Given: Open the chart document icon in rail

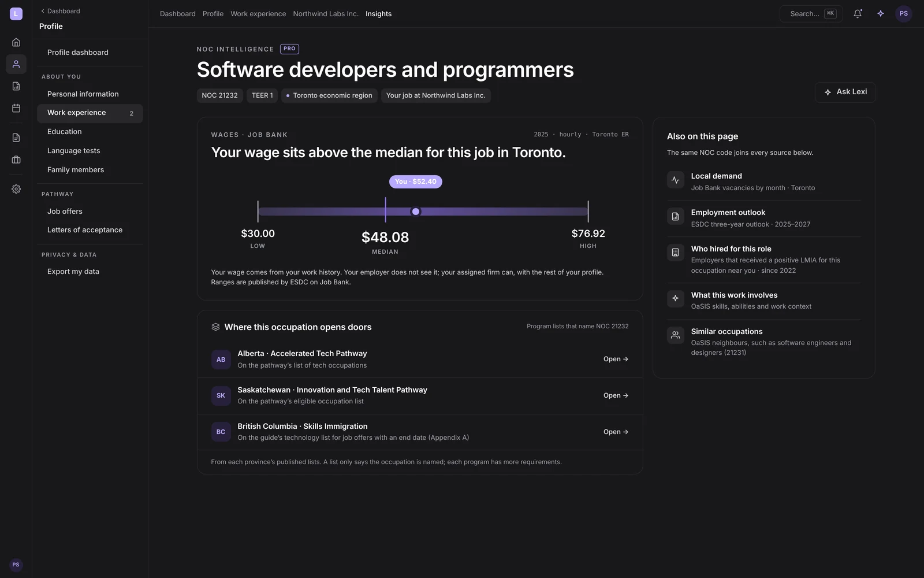Looking at the screenshot, I should [x=16, y=86].
